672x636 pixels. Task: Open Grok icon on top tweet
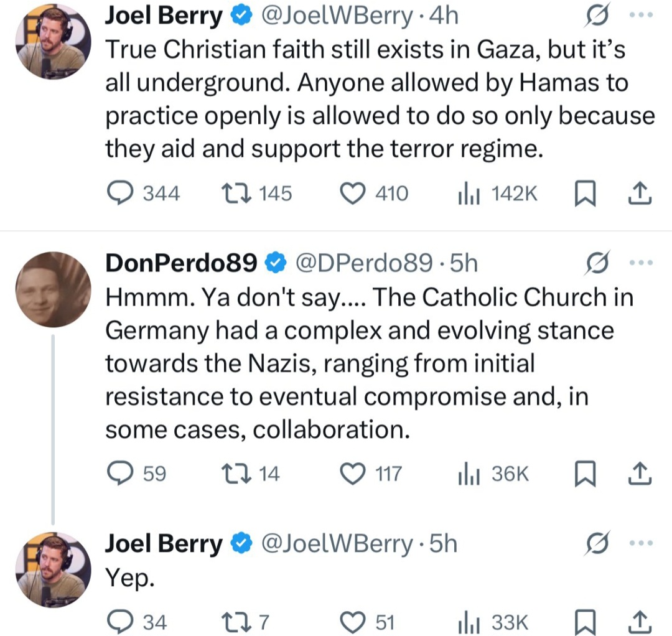coord(597,15)
